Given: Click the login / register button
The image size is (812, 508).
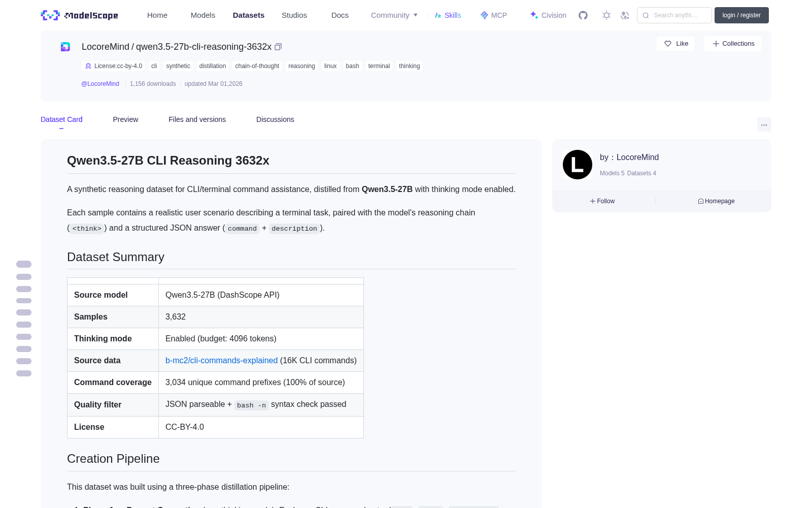Looking at the screenshot, I should tap(741, 15).
